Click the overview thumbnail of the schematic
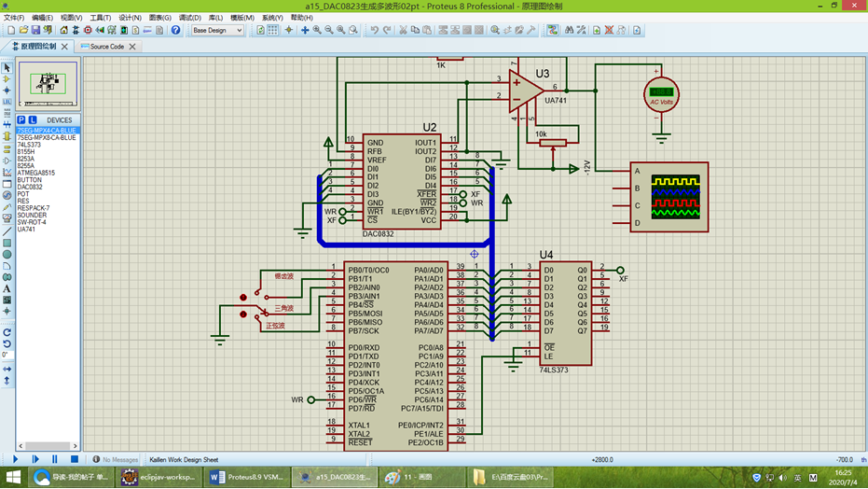The image size is (868, 489). (48, 84)
